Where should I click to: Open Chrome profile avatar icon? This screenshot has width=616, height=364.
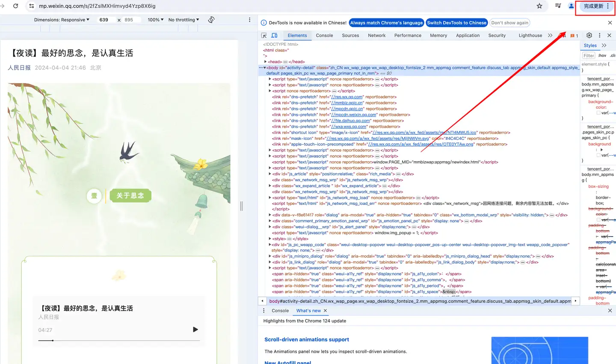tap(571, 6)
